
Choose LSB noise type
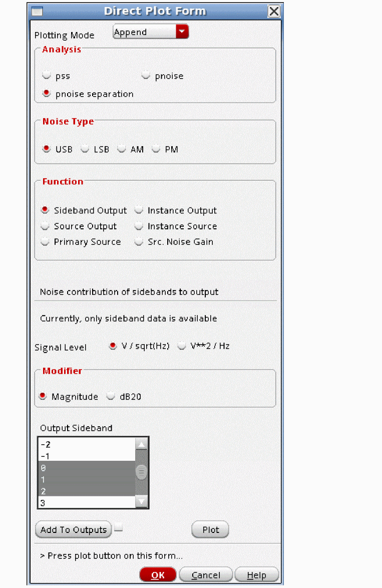[85, 148]
